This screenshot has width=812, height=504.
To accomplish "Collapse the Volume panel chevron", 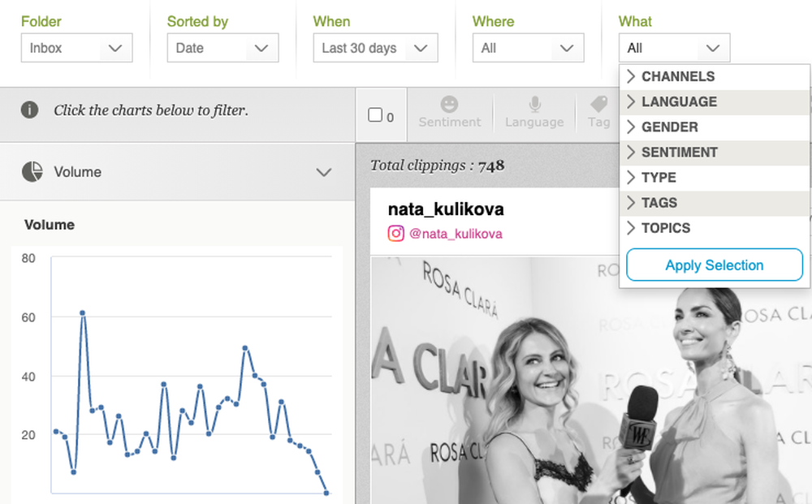I will point(324,172).
